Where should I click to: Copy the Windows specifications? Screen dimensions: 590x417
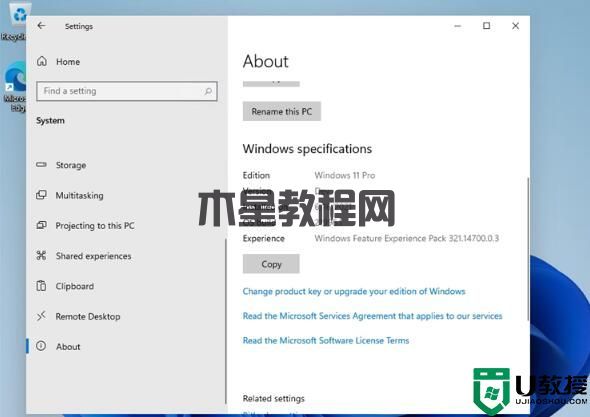point(271,264)
